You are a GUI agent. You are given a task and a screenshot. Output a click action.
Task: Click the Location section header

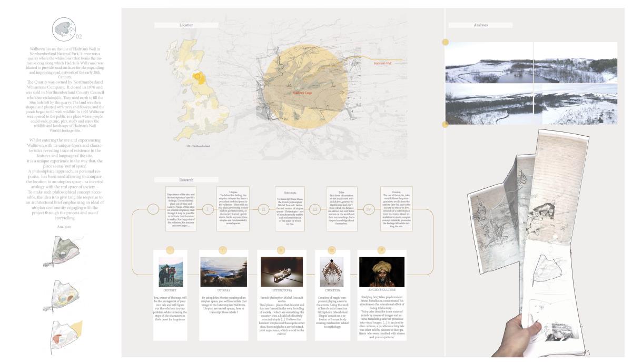pos(186,25)
